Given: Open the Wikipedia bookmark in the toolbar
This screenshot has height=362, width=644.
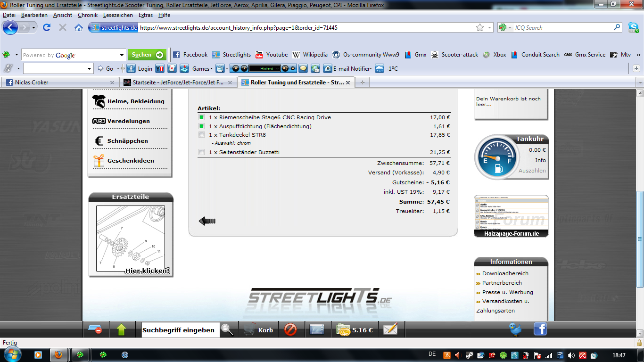Looking at the screenshot, I should coord(310,55).
